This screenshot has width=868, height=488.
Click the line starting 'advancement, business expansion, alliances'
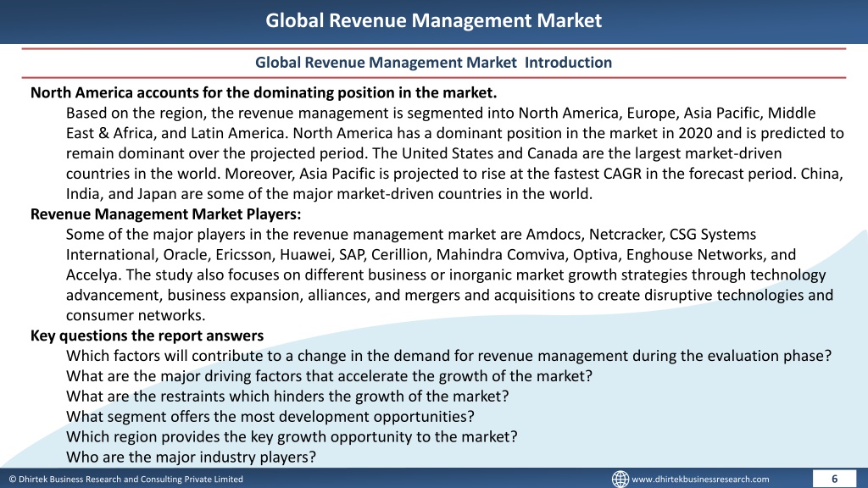[x=449, y=296]
